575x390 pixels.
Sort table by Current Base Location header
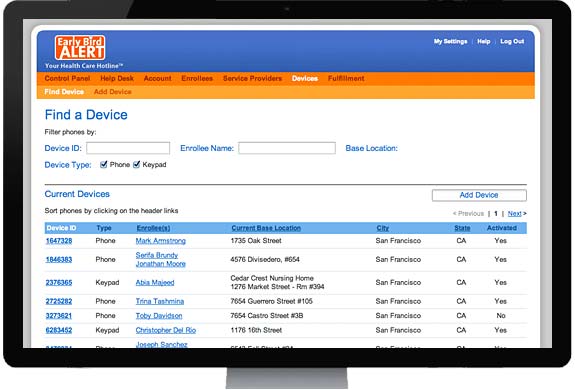pyautogui.click(x=266, y=228)
